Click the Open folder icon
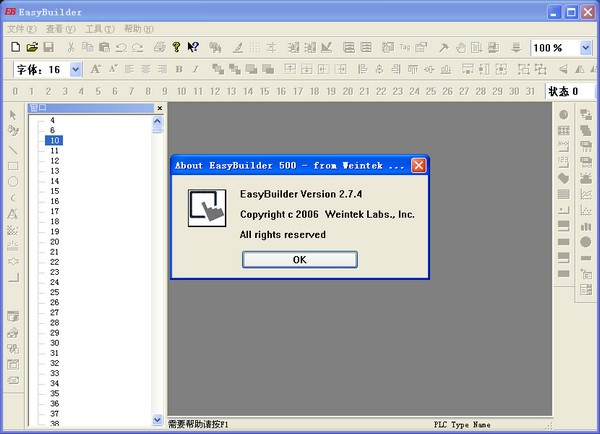This screenshot has height=434, width=600. point(32,47)
